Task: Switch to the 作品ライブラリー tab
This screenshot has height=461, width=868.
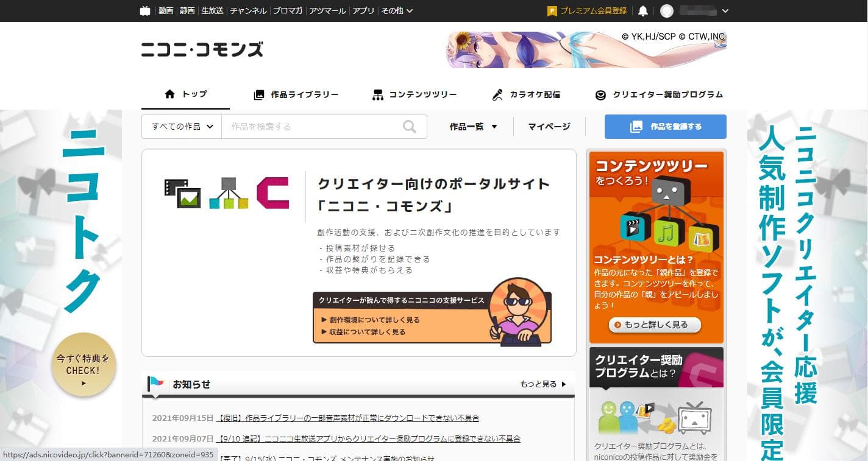Action: pos(296,94)
